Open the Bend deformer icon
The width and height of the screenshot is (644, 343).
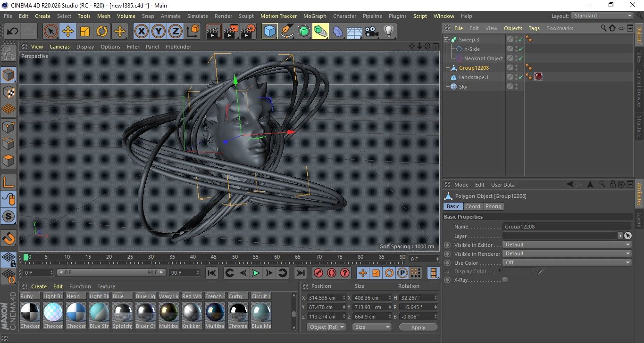pyautogui.click(x=338, y=32)
